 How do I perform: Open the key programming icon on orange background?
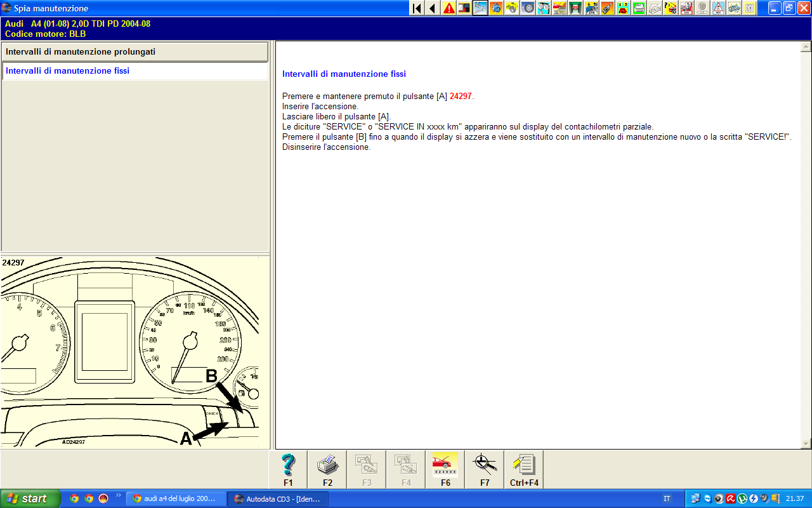607,8
